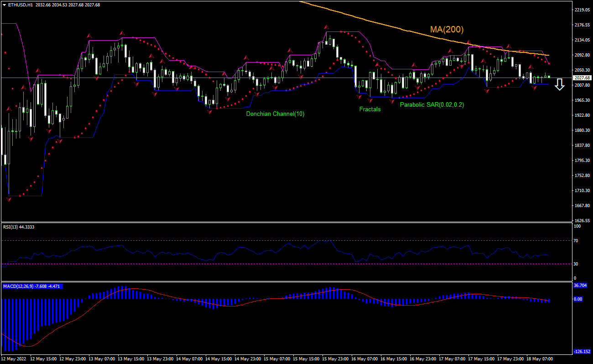Screen dimensions: 593x364
Task: Click the 12 May 2022 time label
Action: 14,359
